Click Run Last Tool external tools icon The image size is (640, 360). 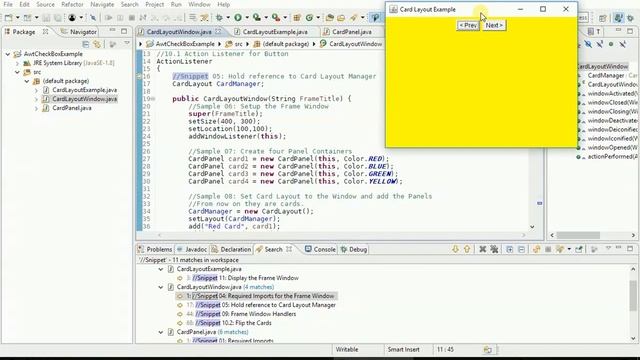point(276,18)
